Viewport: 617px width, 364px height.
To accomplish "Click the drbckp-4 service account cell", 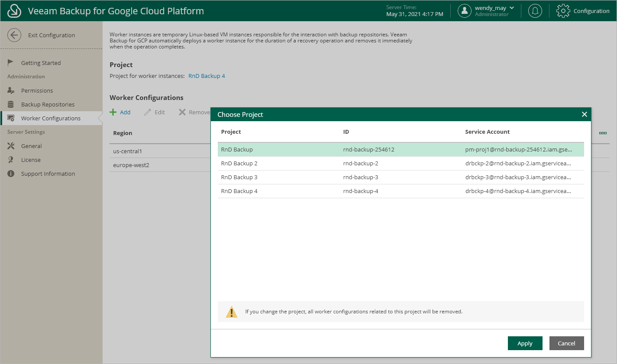I will [518, 191].
